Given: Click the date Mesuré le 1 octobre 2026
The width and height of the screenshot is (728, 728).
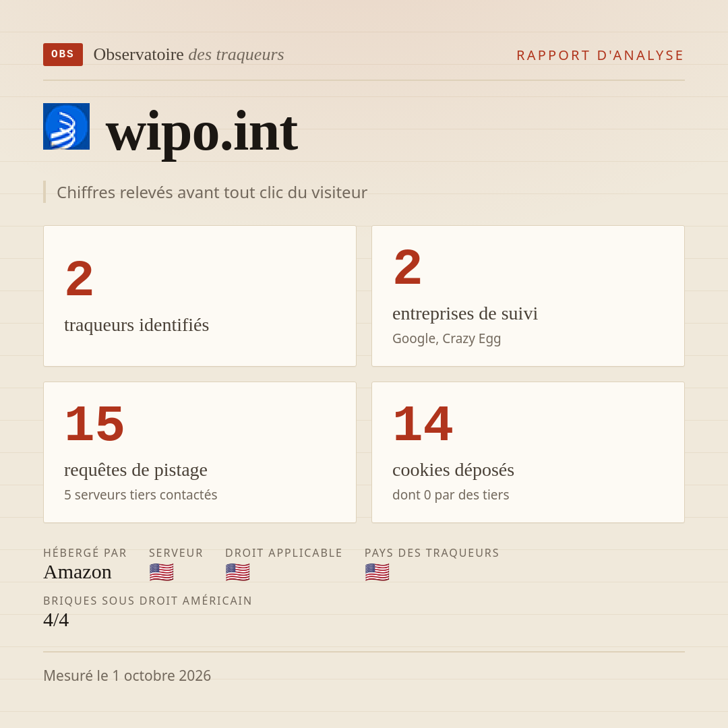Looking at the screenshot, I should tap(127, 675).
